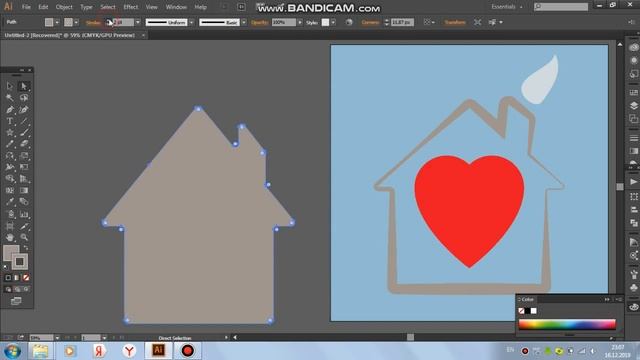Pick a color from the Color panel spectrum
The height and width of the screenshot is (360, 640).
(567, 324)
